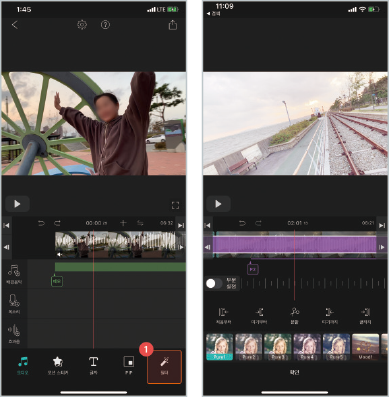This screenshot has width=389, height=400.
Task: Select the green audio clip bar
Action: 120,267
